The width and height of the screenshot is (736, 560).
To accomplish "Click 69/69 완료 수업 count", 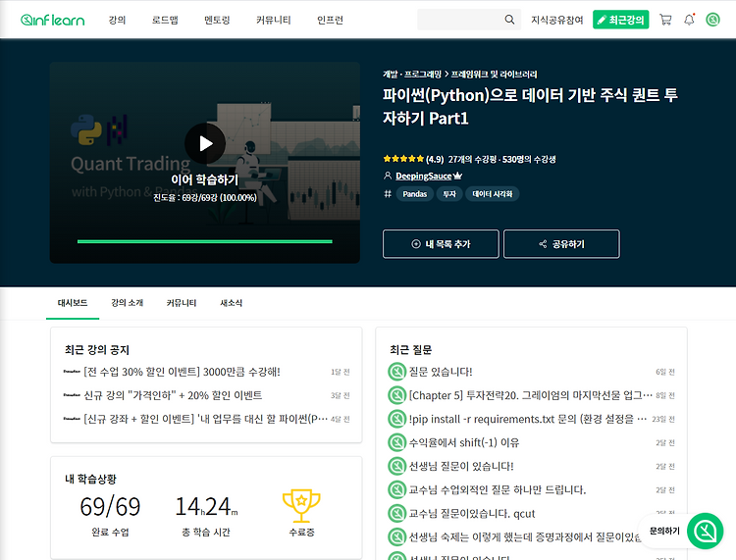I will click(x=110, y=506).
